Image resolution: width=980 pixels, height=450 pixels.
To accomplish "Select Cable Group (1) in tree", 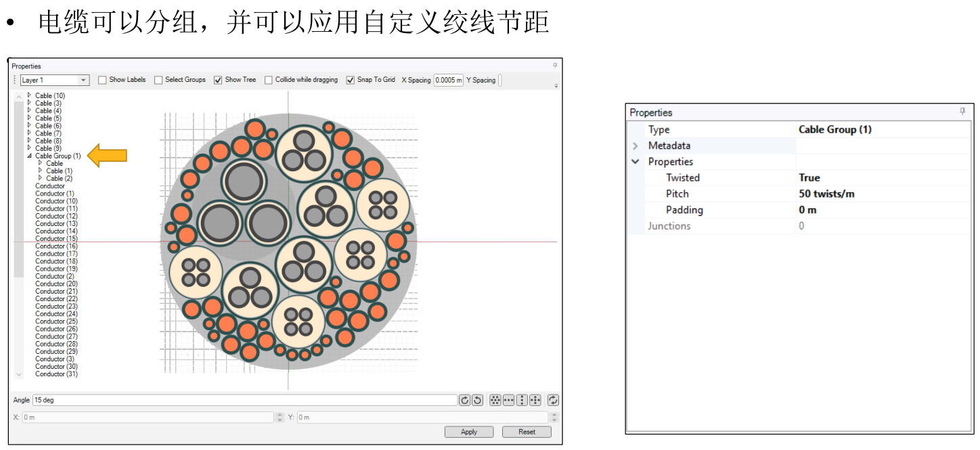I will tap(58, 156).
